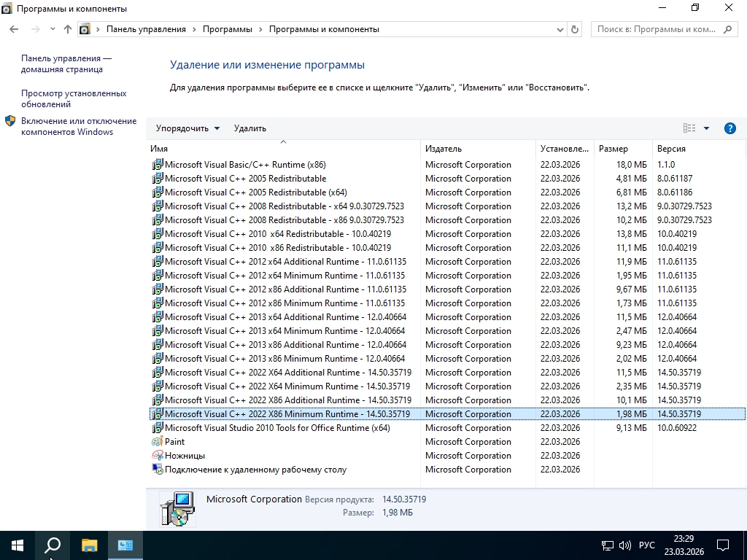The height and width of the screenshot is (560, 747).
Task: Click the Удалить toolbar button
Action: [x=250, y=128]
